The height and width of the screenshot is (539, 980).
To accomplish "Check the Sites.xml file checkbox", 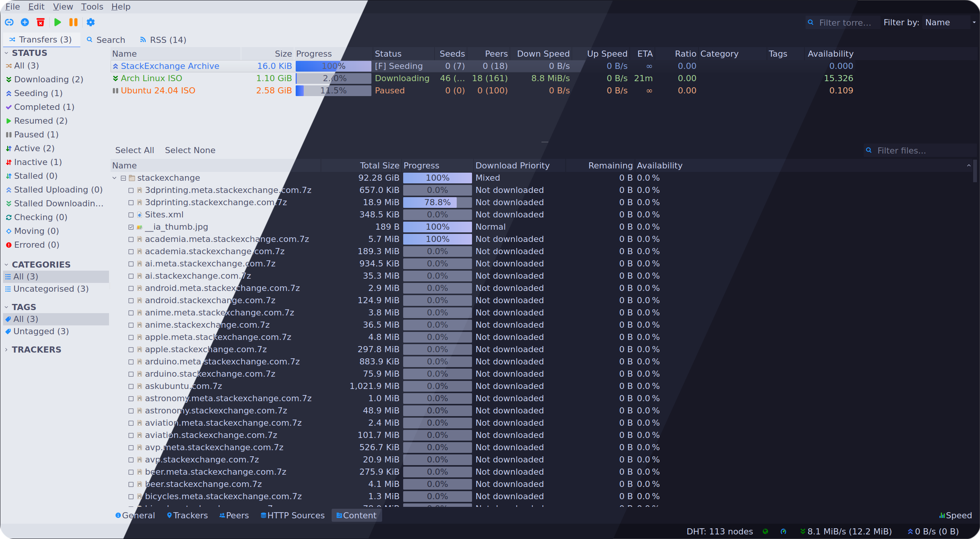I will 131,215.
